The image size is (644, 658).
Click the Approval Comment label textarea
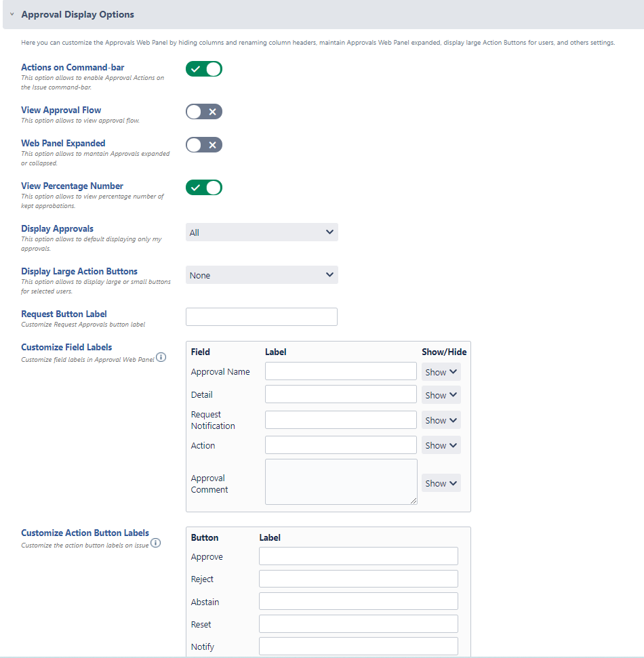(x=341, y=482)
